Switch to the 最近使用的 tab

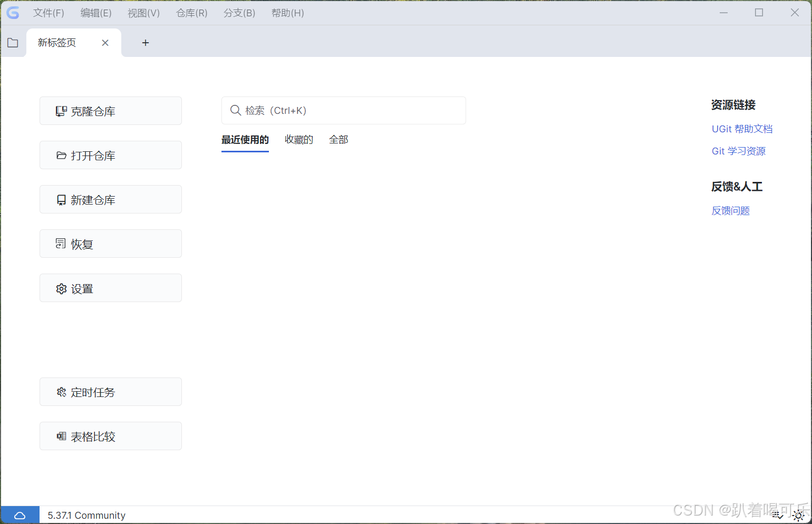[x=245, y=140]
